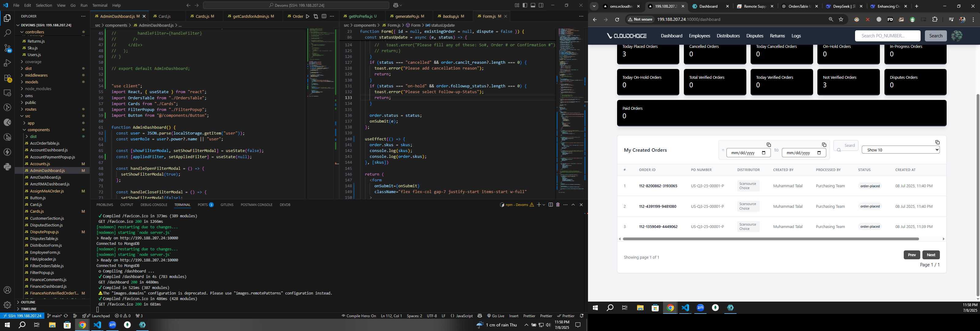Screen dimensions: 980x331
Task: Toggle Insert mode in status bar
Action: (x=514, y=316)
